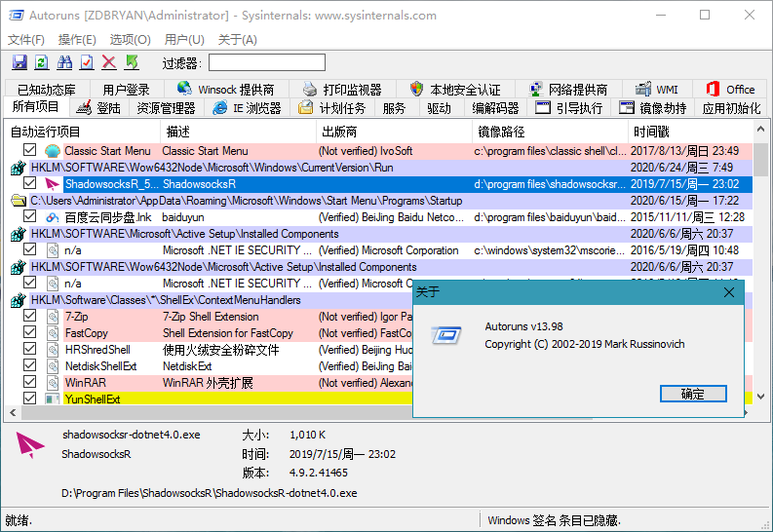Close the 关于 dialog with X

[729, 292]
